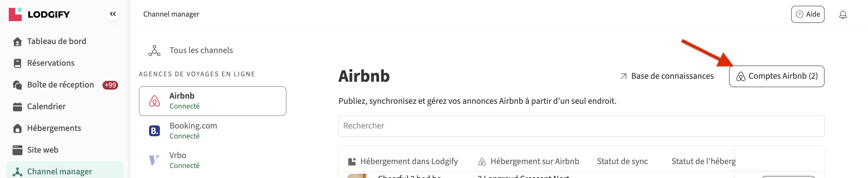
Task: Select Channel manager in the sidebar
Action: point(59,172)
